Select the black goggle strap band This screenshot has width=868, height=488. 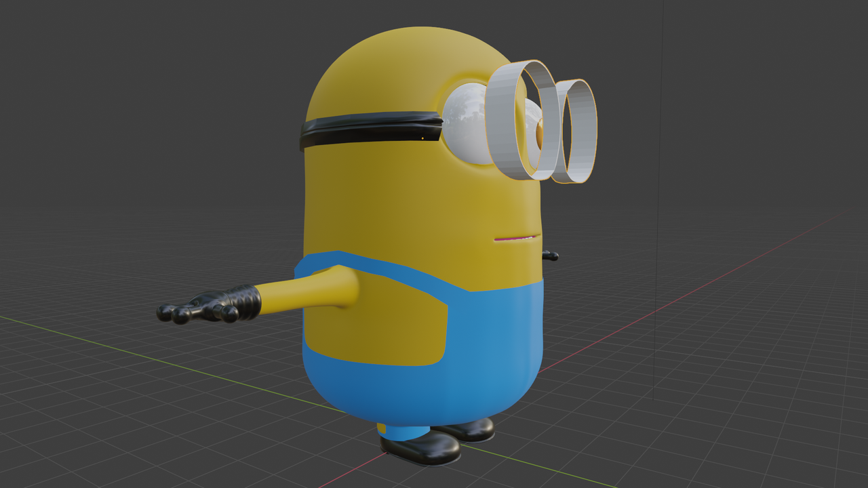(370, 129)
